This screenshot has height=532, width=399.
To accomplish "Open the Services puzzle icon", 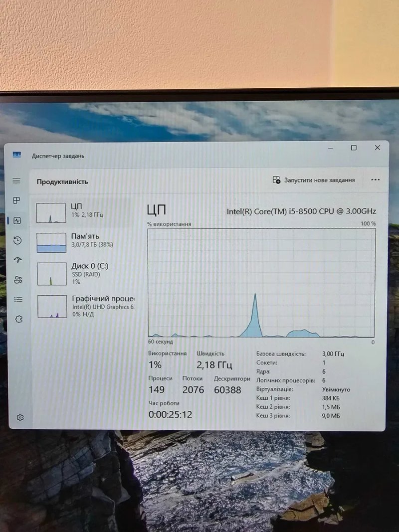I will (19, 319).
